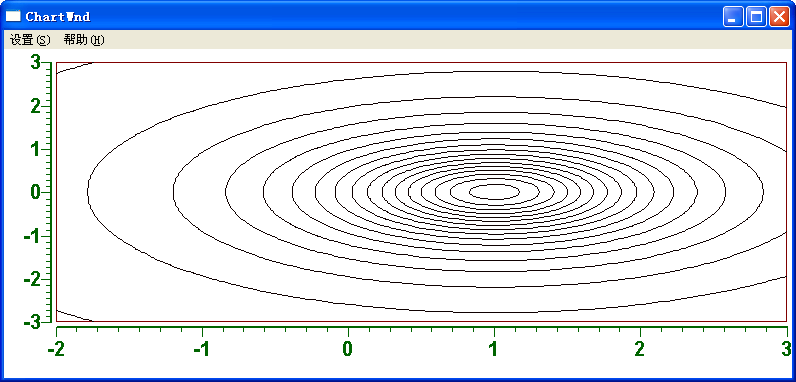The height and width of the screenshot is (382, 796).
Task: Minimize the ChartWnd window
Action: tap(733, 17)
